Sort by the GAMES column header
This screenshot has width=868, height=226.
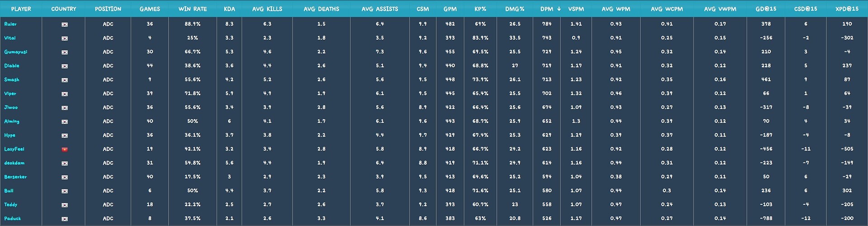tap(150, 9)
